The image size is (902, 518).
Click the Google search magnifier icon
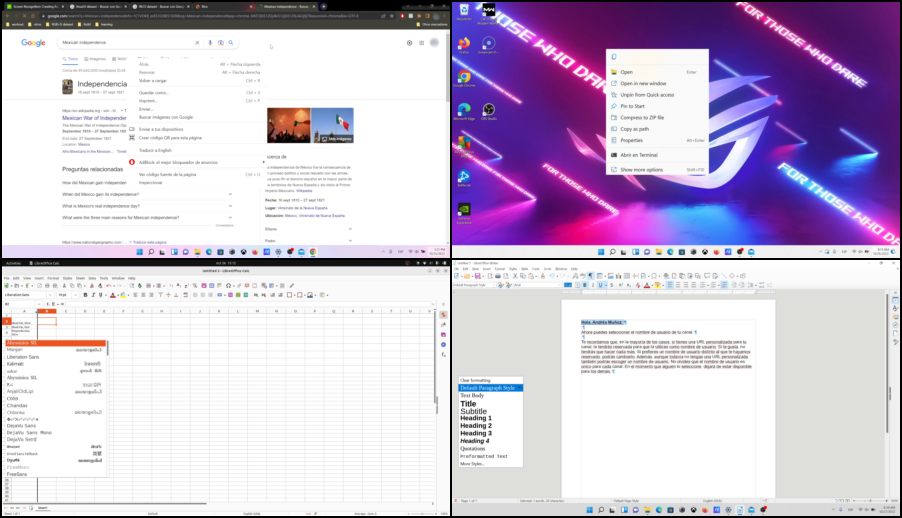231,43
